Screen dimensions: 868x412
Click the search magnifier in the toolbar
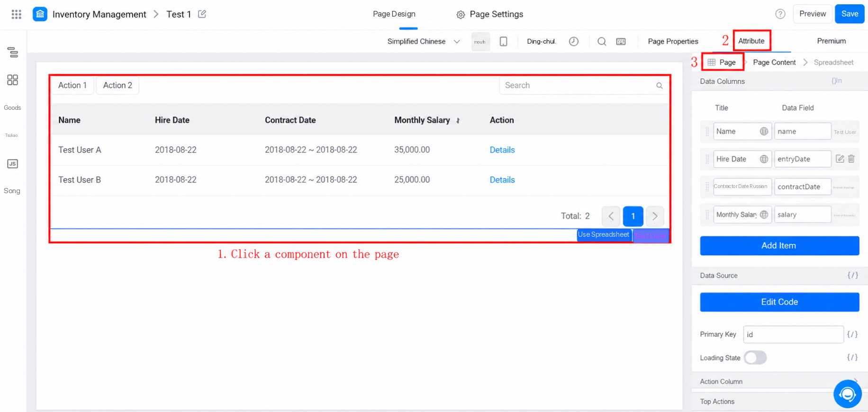[x=602, y=42]
